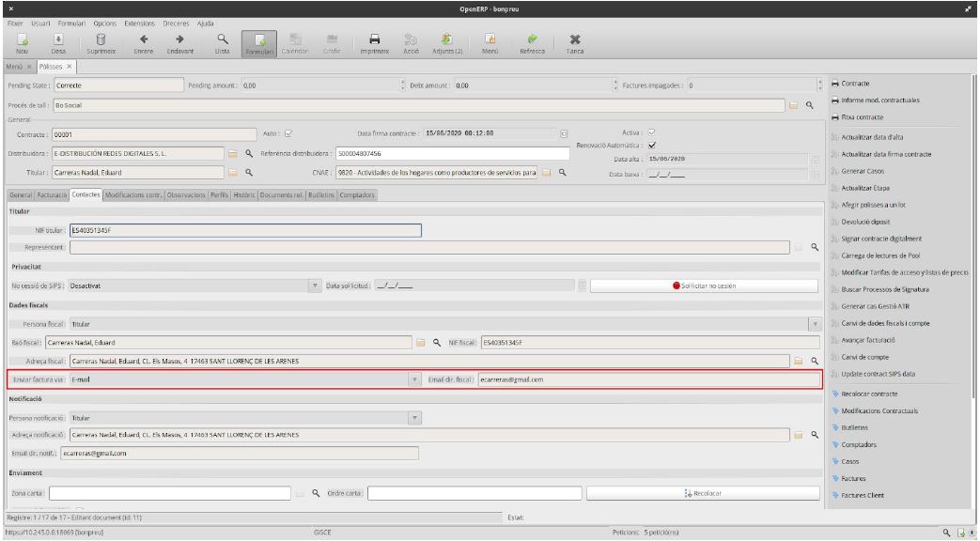The height and width of the screenshot is (541, 980).
Task: Search Distribuïdora using its magnifier icon
Action: tap(249, 153)
